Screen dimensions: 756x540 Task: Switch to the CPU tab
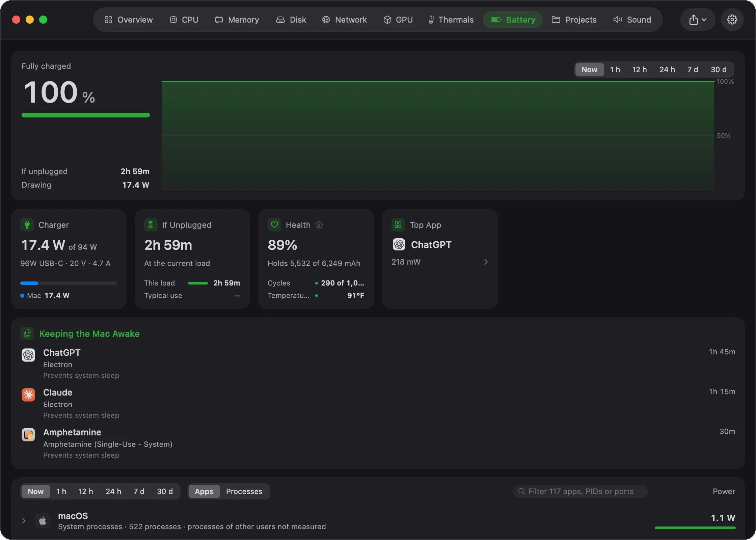pos(184,20)
